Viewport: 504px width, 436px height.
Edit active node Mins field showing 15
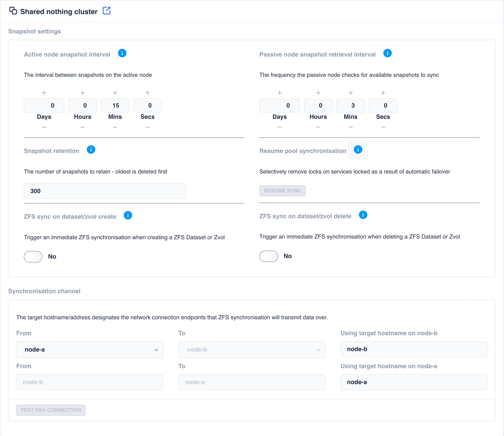[115, 106]
